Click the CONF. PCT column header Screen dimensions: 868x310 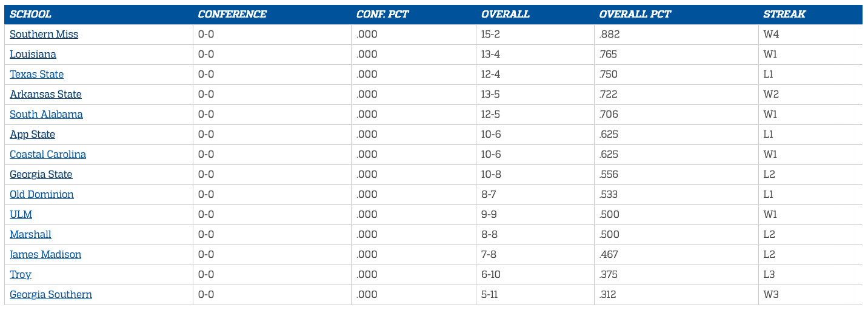[x=382, y=15]
